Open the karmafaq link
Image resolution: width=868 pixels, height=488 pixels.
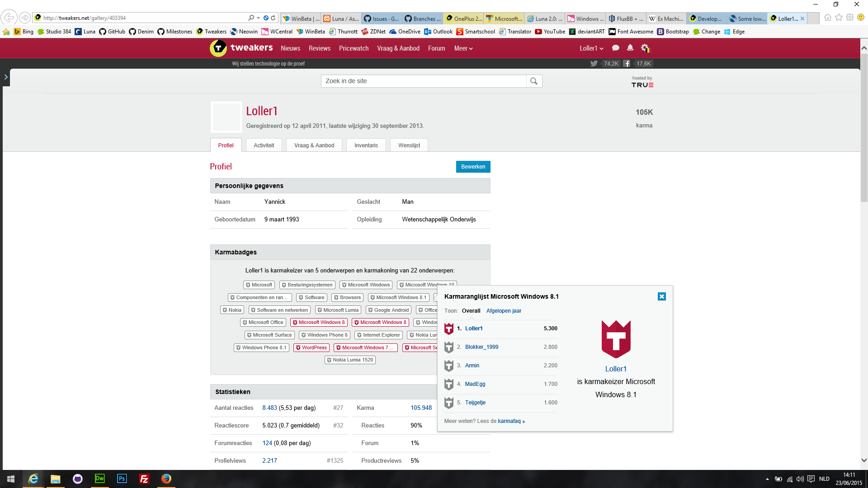click(x=511, y=421)
